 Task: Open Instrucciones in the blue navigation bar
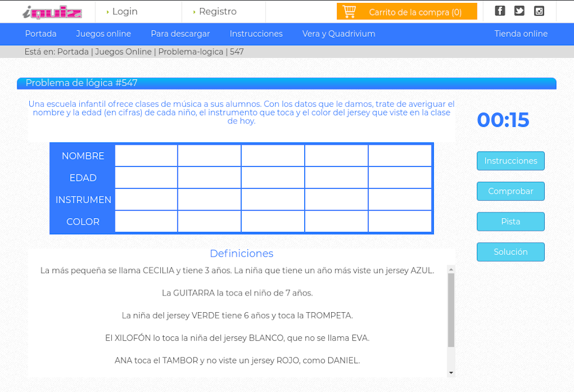(256, 34)
